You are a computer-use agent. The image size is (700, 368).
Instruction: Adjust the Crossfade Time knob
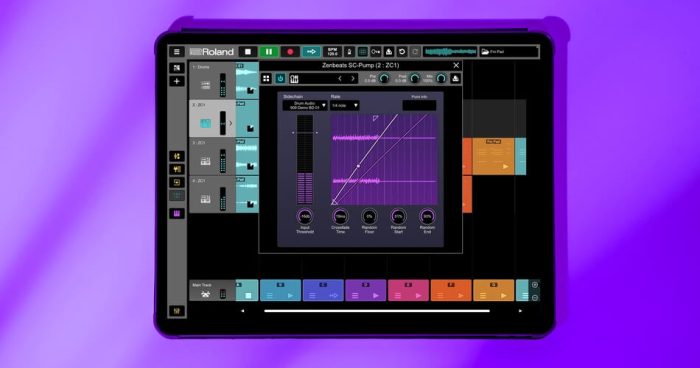(x=340, y=217)
